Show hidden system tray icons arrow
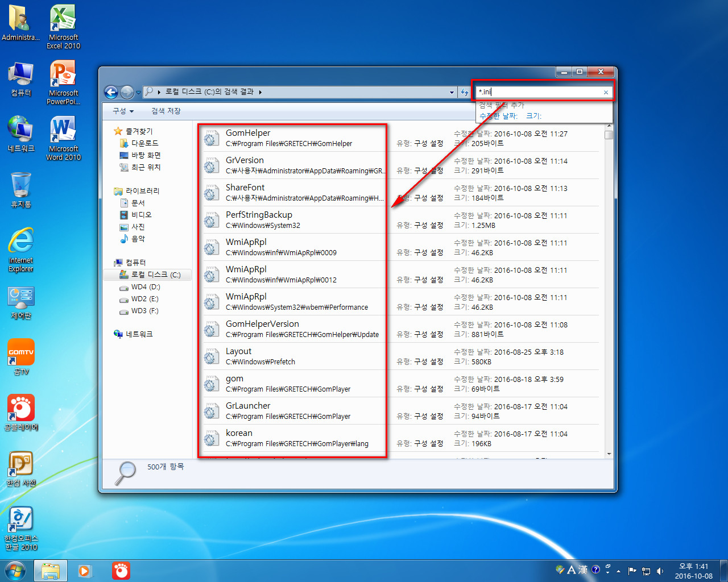This screenshot has height=582, width=728. click(x=619, y=571)
